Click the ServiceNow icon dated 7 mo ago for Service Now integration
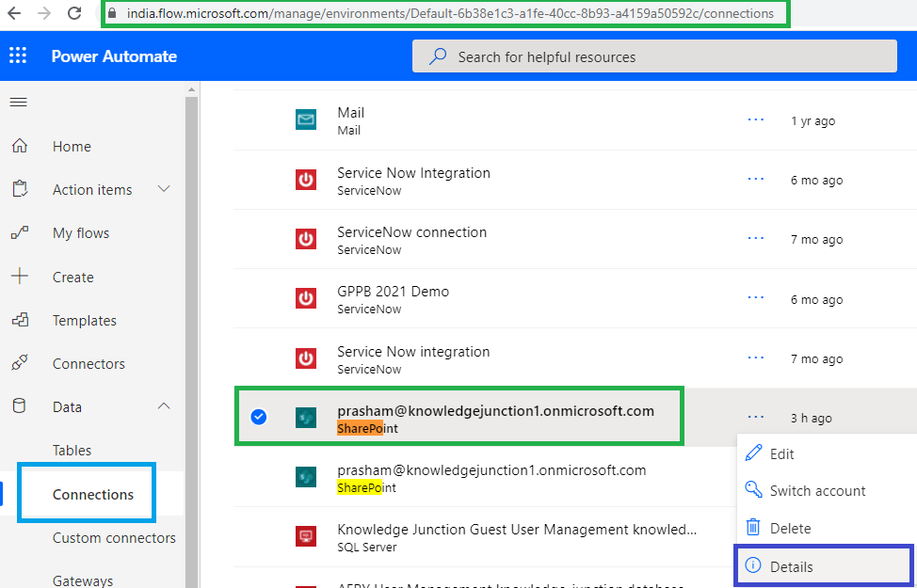Image resolution: width=917 pixels, height=588 pixels. (306, 358)
